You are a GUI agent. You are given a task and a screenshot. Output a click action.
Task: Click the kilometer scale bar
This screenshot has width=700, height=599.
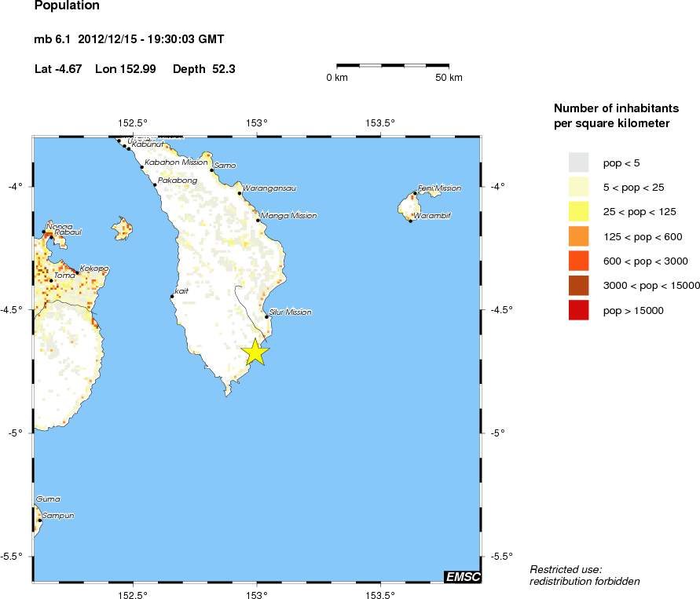[x=392, y=65]
